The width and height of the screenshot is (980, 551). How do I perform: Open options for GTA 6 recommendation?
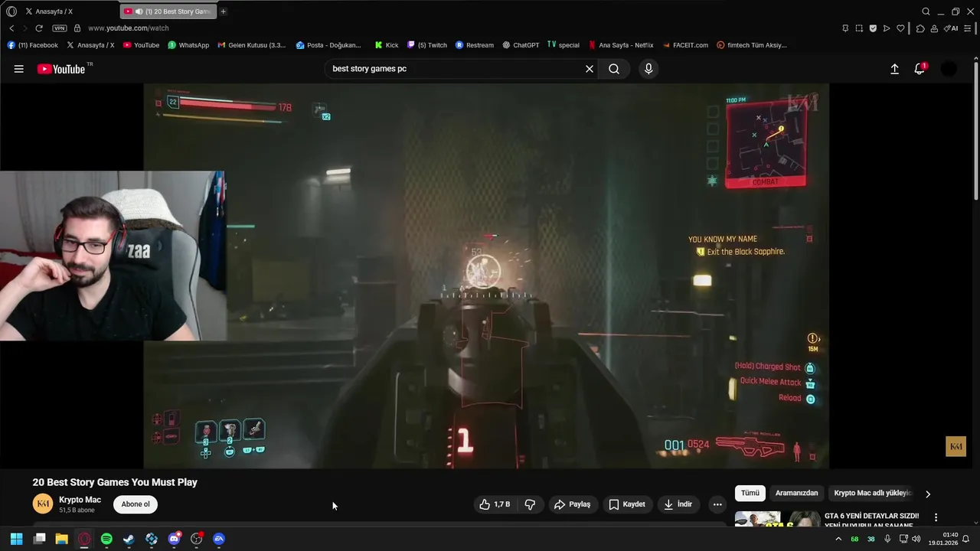tap(936, 517)
